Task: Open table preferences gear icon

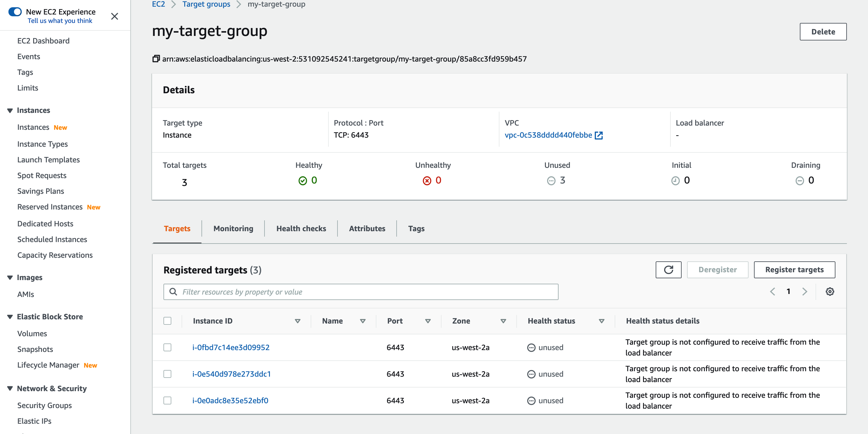Action: coord(830,292)
